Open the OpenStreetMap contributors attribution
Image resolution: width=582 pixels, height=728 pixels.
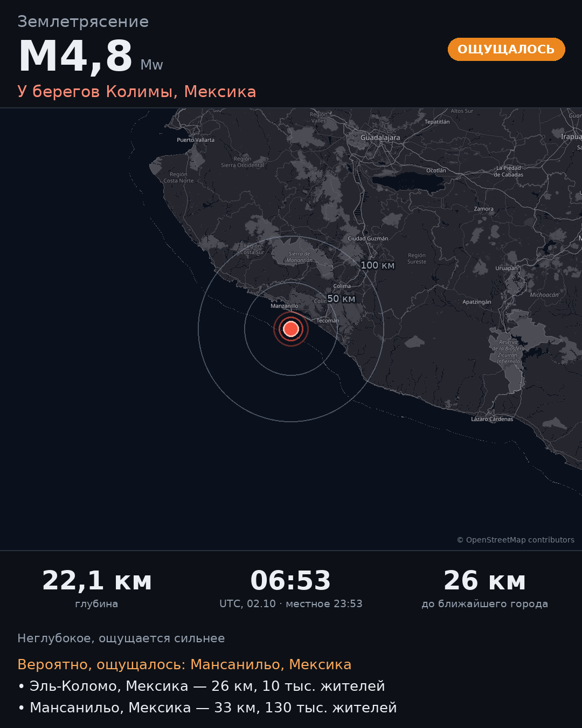pos(516,540)
